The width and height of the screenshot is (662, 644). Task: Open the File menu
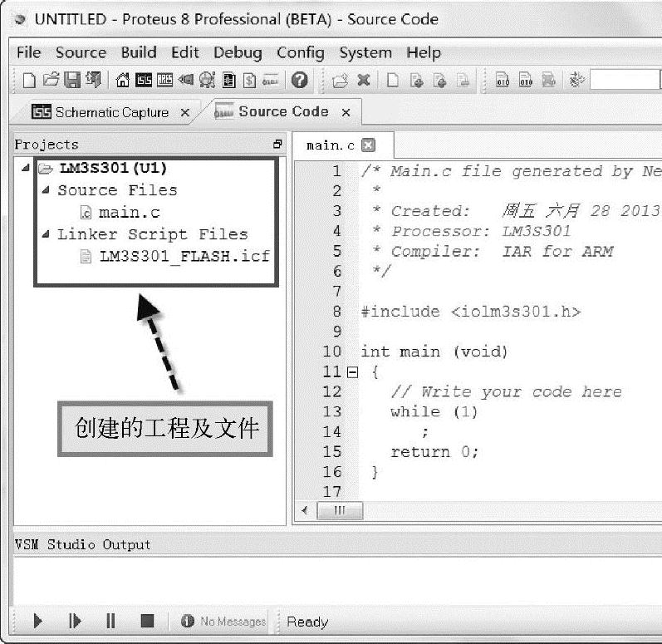point(29,52)
